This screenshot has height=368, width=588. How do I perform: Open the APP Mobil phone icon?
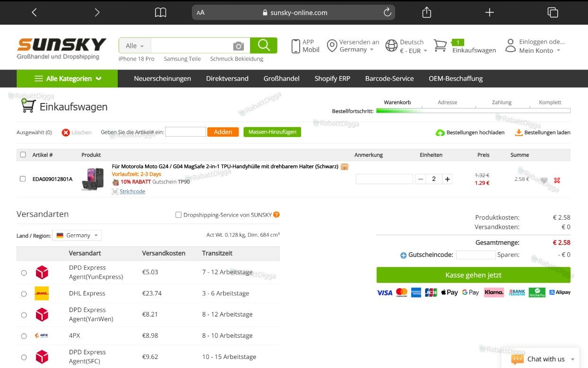296,46
